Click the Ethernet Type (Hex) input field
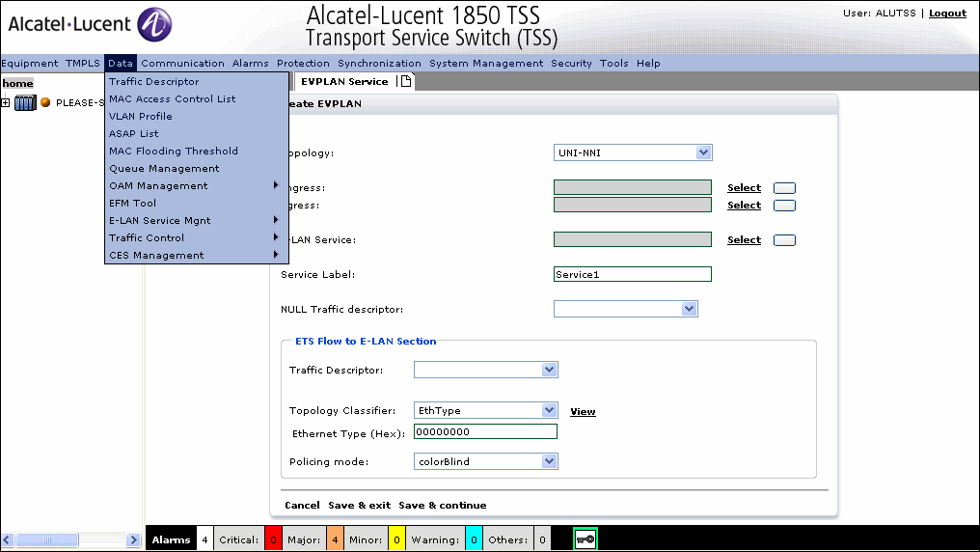This screenshot has height=552, width=980. click(485, 431)
